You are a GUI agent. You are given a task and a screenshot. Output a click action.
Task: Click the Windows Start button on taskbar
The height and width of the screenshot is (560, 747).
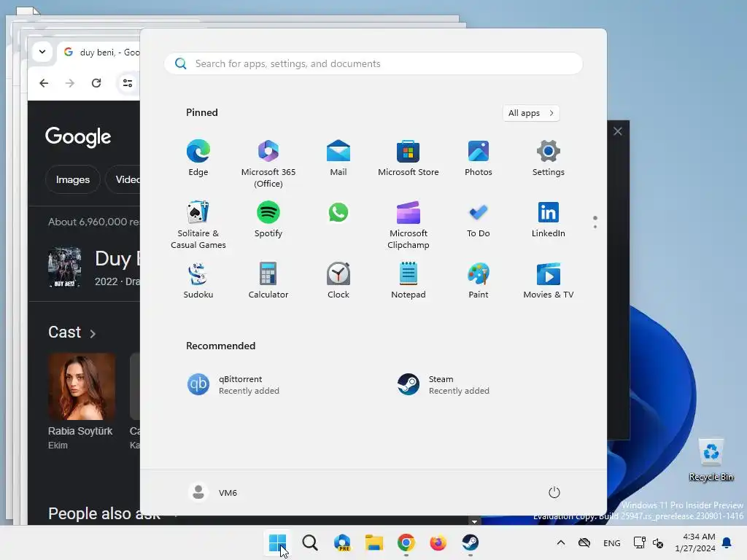(277, 542)
